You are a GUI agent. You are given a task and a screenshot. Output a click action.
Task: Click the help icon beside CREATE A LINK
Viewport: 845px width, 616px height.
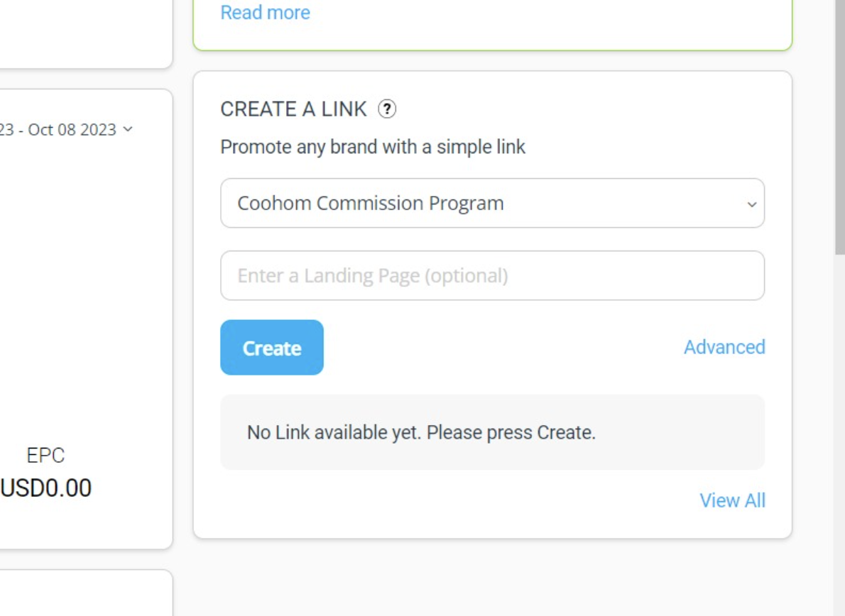[x=387, y=109]
